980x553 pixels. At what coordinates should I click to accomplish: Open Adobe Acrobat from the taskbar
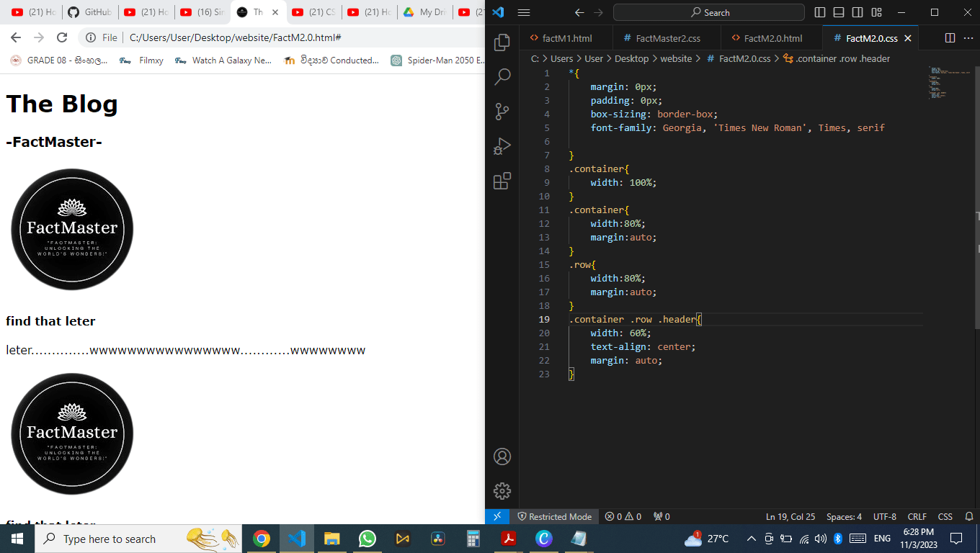tap(509, 539)
